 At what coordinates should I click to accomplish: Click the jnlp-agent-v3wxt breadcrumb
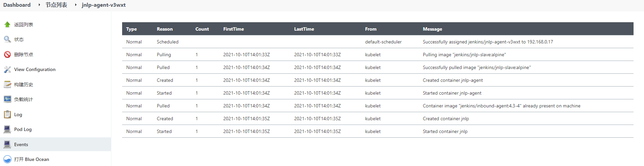pos(104,5)
